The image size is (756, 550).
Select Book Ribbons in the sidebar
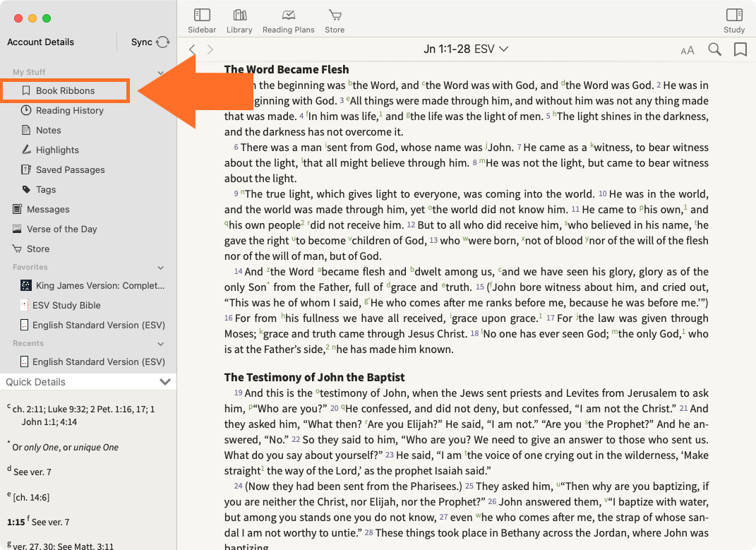(65, 90)
